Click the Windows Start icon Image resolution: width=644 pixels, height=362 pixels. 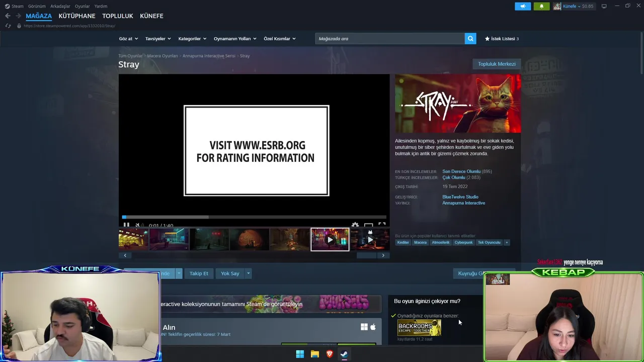(x=300, y=354)
